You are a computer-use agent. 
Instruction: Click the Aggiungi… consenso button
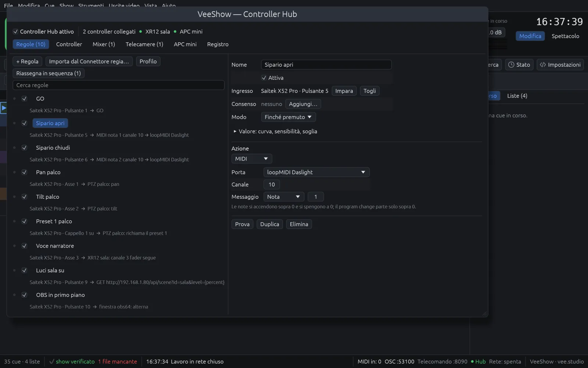303,104
